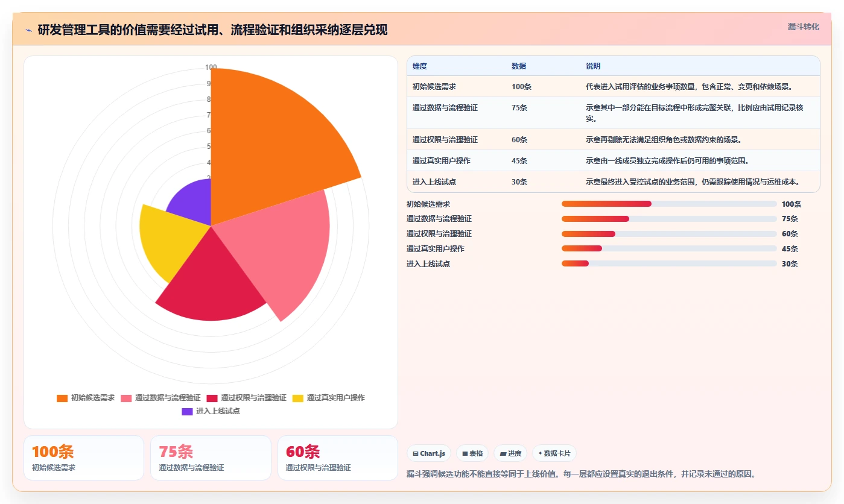Click the 通过数据与流程验证 progress row label
844x504 pixels.
pos(439,219)
